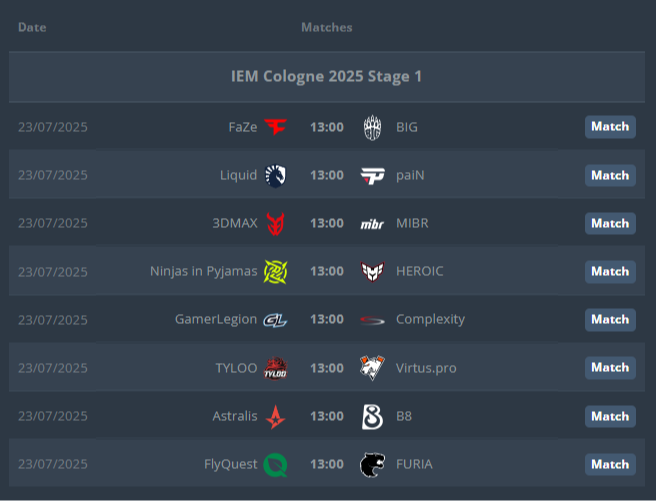Select the GamerLegion team name
Viewport: 656px width, 501px height.
pos(215,319)
